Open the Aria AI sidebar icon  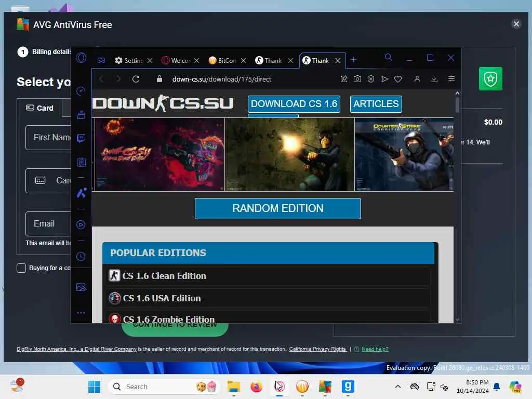[x=81, y=193]
